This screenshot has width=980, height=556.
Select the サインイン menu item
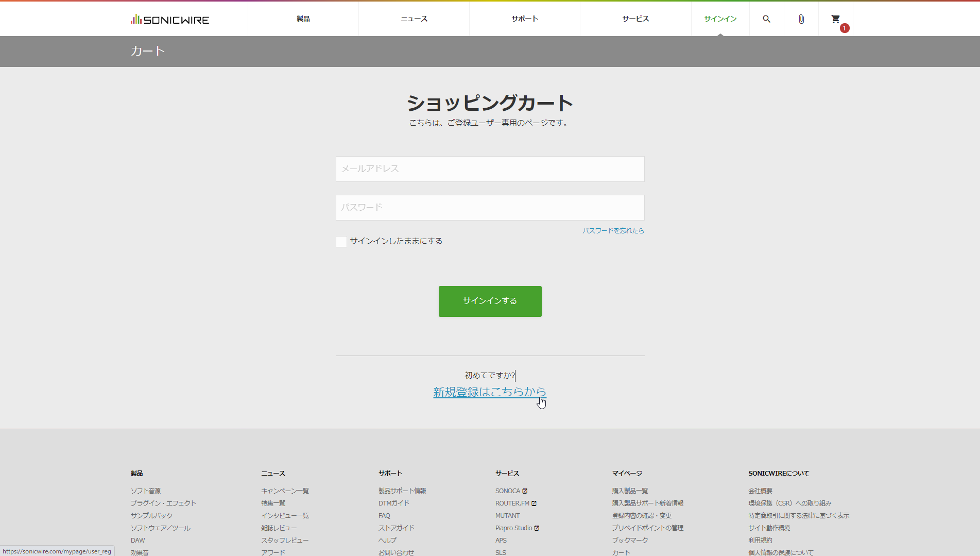[x=720, y=19]
